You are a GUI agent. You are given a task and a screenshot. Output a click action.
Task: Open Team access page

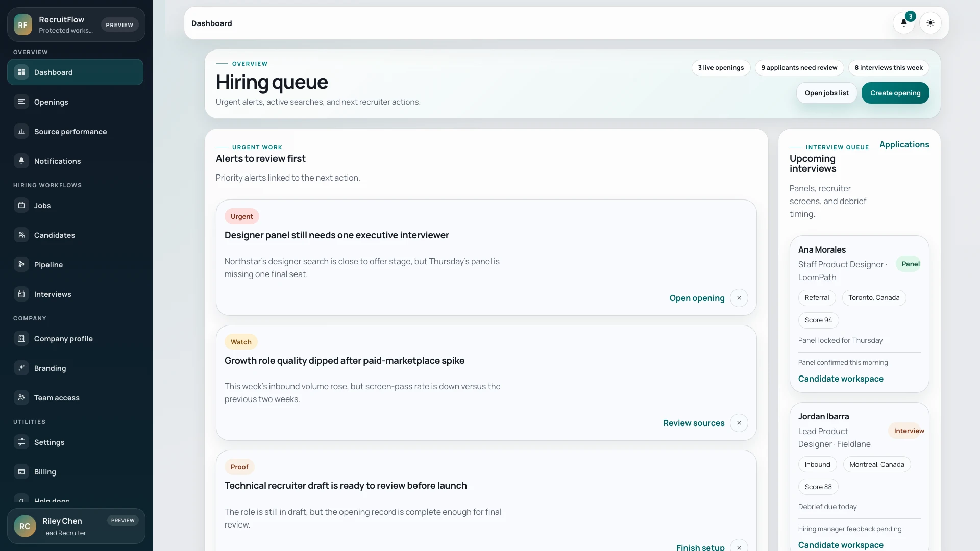click(75, 397)
